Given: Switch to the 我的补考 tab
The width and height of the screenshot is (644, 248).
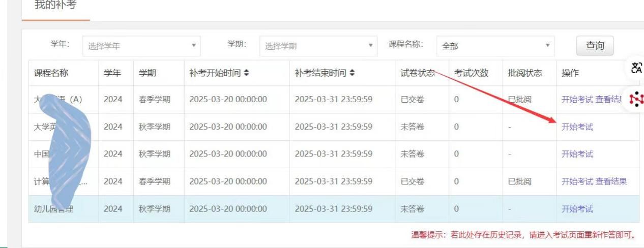Looking at the screenshot, I should [55, 6].
